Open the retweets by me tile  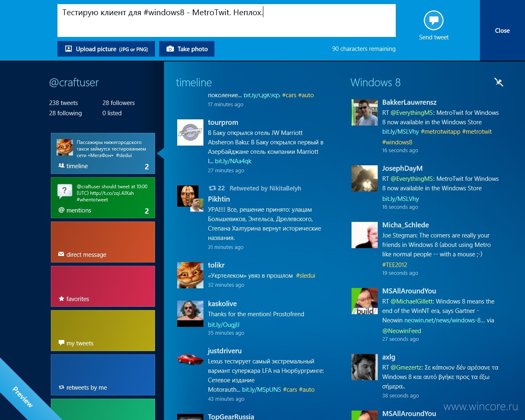click(x=103, y=375)
